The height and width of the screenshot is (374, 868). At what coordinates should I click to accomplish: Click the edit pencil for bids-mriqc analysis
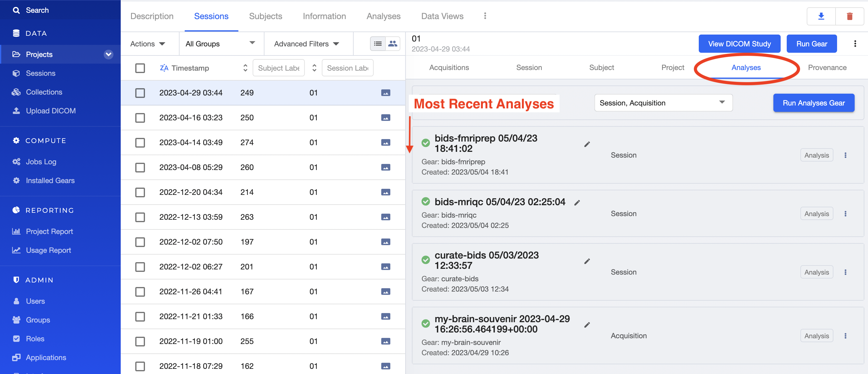pos(577,202)
